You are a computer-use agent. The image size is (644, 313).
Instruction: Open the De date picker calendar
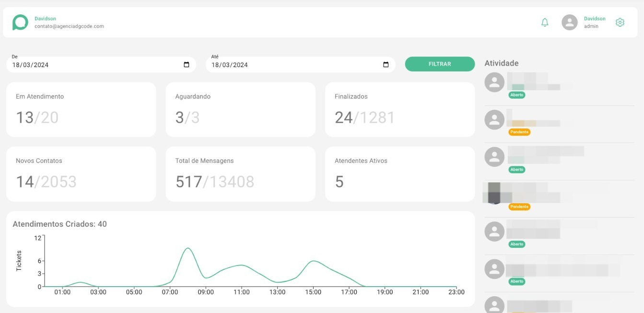(x=186, y=64)
